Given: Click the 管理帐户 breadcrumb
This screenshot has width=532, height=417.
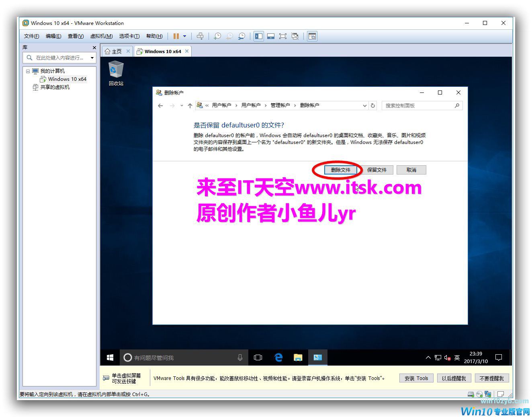Looking at the screenshot, I should coord(280,105).
